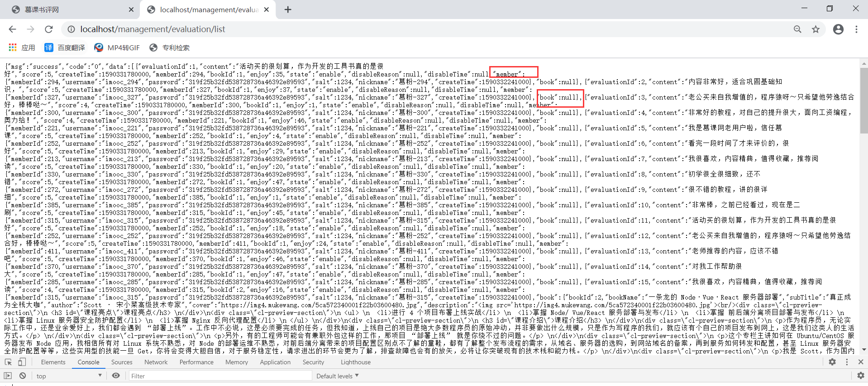
Task: Open a new browser tab
Action: tap(288, 10)
